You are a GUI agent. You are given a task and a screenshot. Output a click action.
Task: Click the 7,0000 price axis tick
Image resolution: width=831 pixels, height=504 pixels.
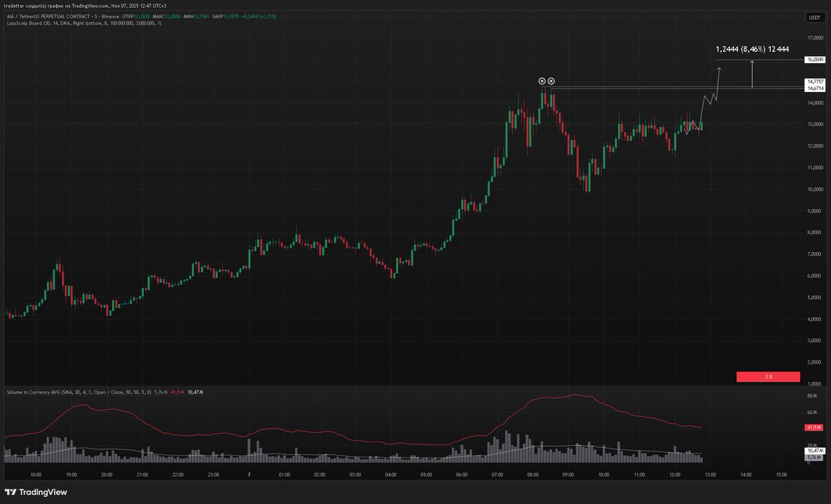(815, 254)
